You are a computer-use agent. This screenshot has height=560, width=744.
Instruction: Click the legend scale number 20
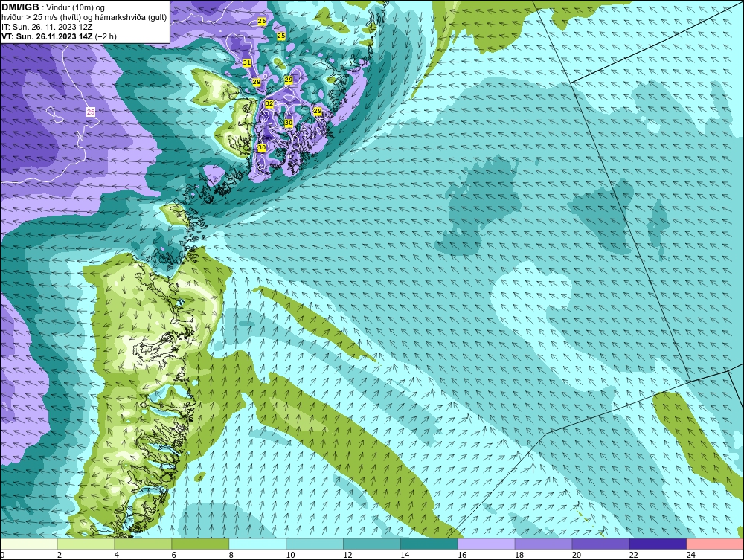[577, 555]
